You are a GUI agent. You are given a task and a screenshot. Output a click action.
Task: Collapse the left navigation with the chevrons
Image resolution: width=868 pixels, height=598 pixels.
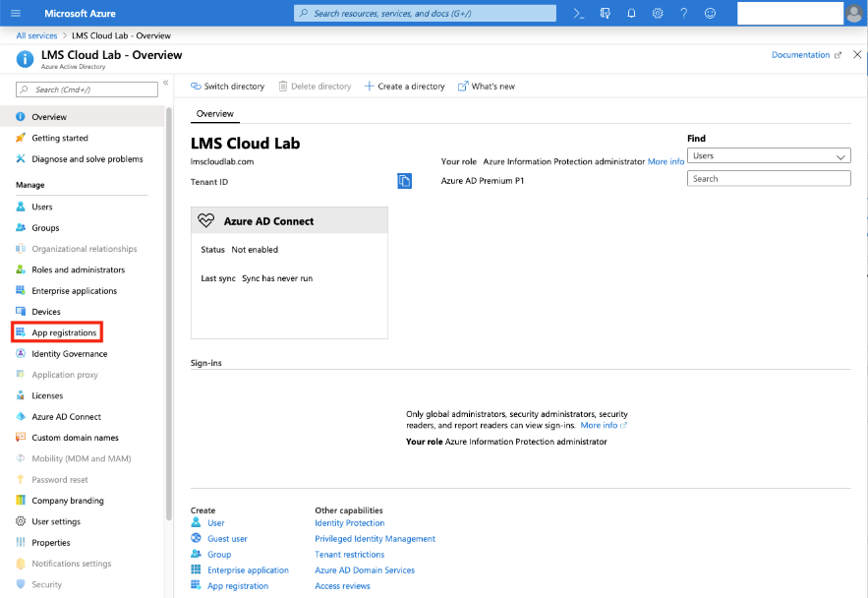165,83
